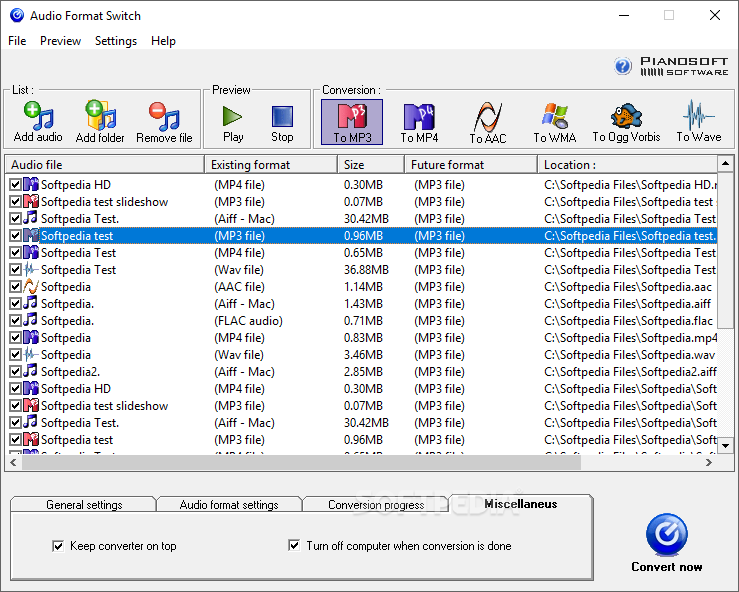Uncheck the Softpedia AAC file checkbox

(x=15, y=287)
